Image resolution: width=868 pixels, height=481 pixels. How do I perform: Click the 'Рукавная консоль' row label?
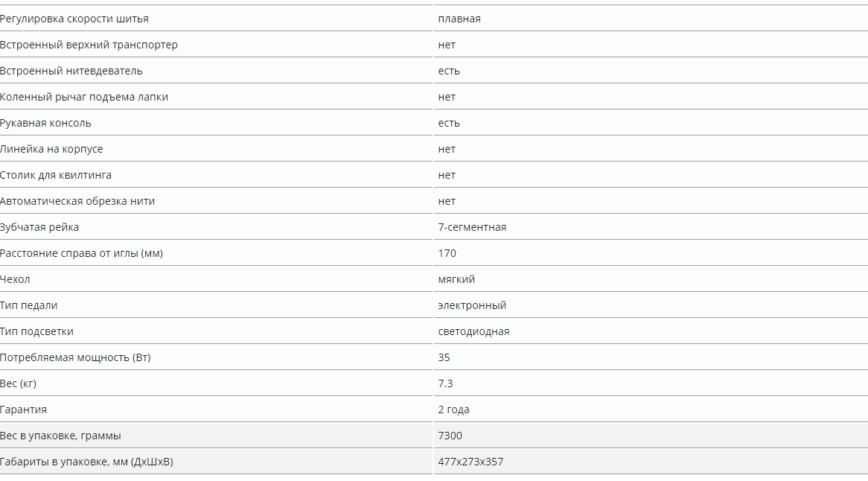point(45,123)
